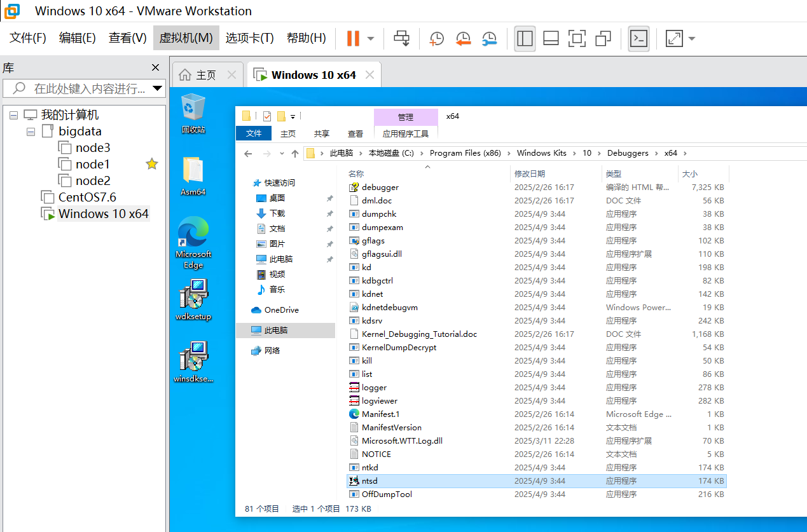Open the 虚拟机(M) menu
This screenshot has width=807, height=532.
(186, 38)
